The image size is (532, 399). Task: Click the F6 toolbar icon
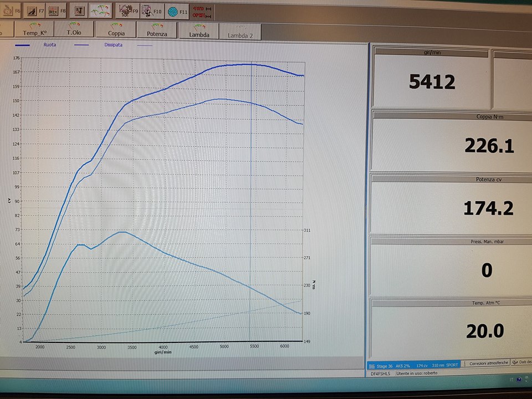(11, 11)
